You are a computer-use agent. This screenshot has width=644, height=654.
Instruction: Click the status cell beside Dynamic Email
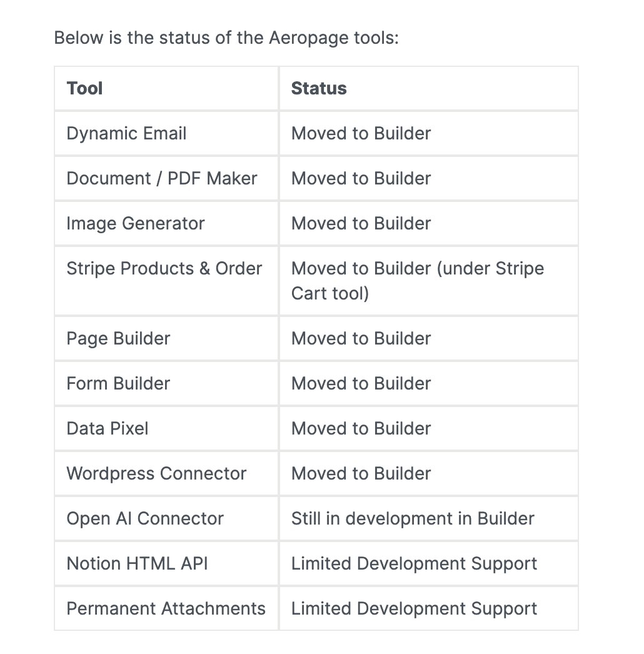pyautogui.click(x=361, y=134)
